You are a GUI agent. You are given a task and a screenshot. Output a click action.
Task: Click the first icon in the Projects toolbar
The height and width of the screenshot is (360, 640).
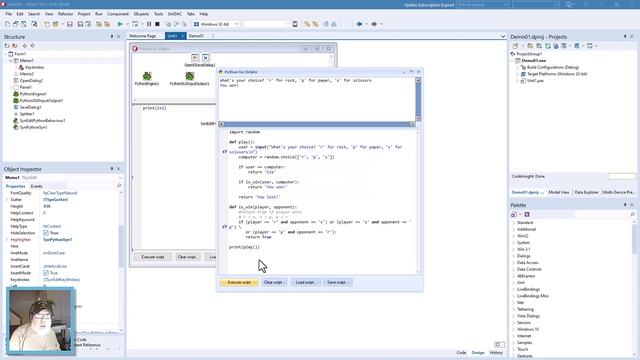pyautogui.click(x=516, y=46)
